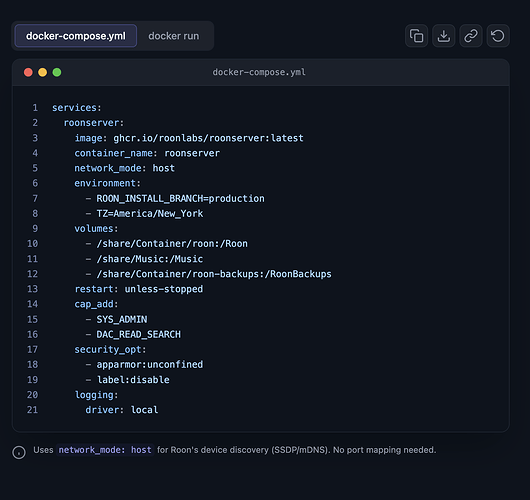
Task: Click the driver: local logging line
Action: click(122, 410)
